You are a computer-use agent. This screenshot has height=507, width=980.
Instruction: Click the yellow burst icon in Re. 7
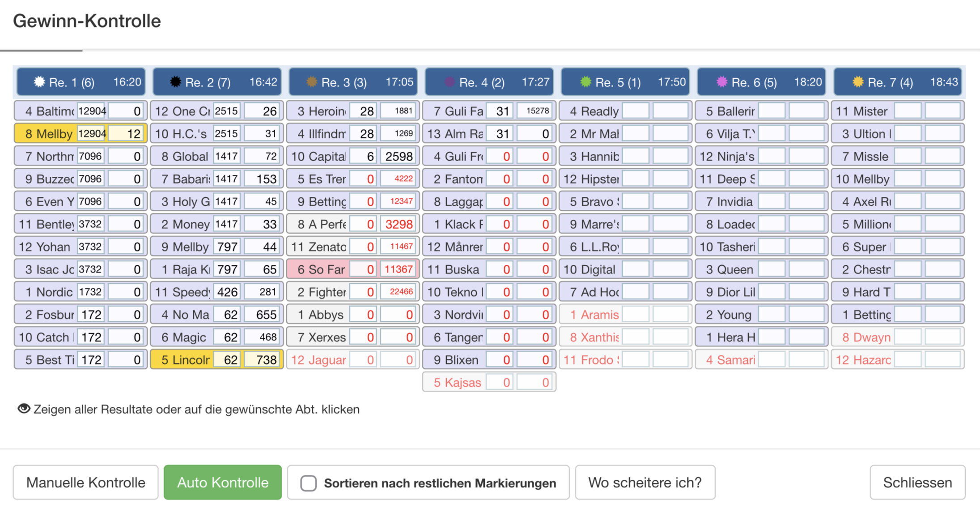point(857,82)
